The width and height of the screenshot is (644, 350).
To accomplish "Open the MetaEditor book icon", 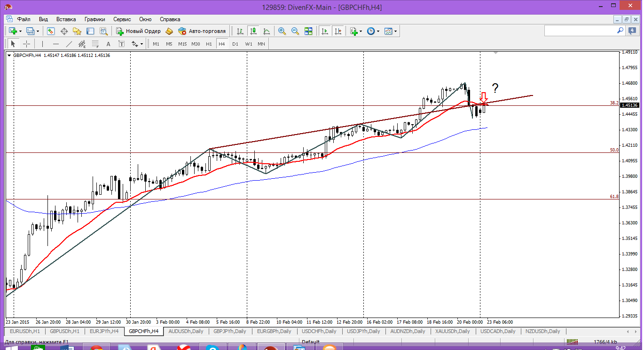I will tap(169, 31).
